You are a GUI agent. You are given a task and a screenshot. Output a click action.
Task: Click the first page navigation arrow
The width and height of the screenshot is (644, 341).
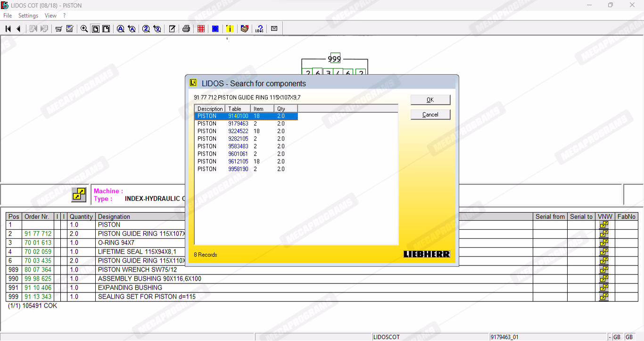pos(8,29)
